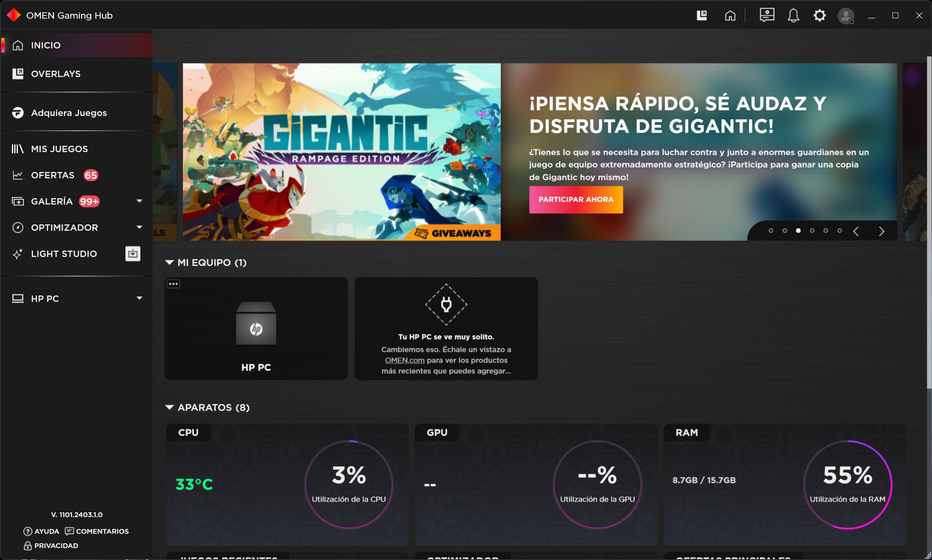Expand the HP PC sidebar dropdown arrow
The image size is (932, 560).
(x=139, y=298)
